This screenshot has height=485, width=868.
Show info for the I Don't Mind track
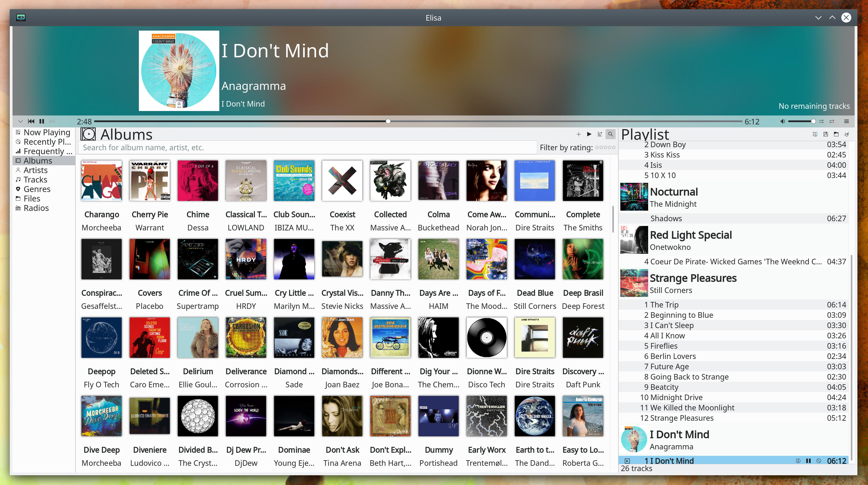pos(798,461)
